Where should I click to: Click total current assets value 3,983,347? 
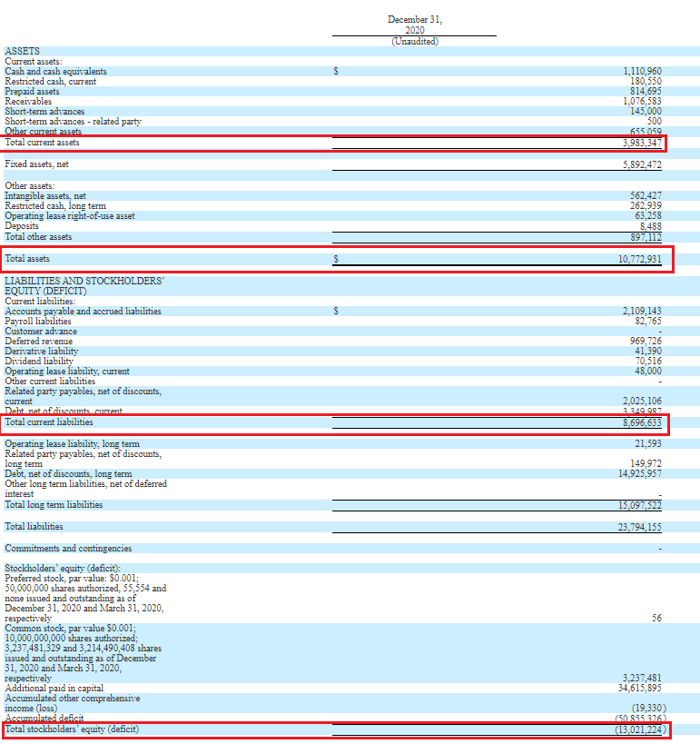tap(642, 143)
